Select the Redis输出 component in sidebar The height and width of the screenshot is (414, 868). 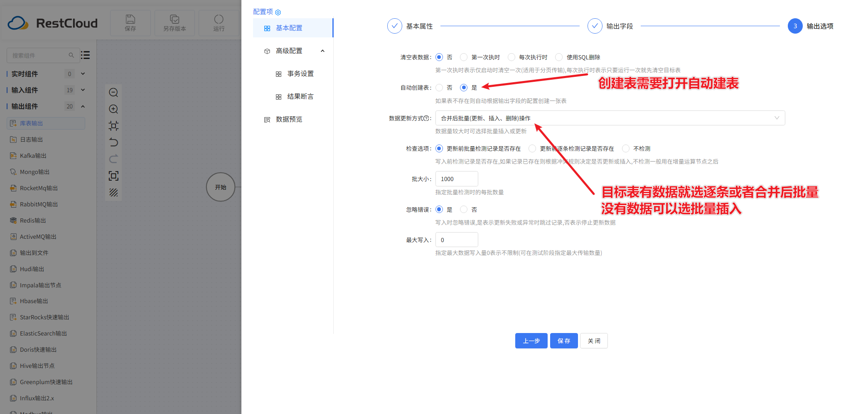pos(32,220)
